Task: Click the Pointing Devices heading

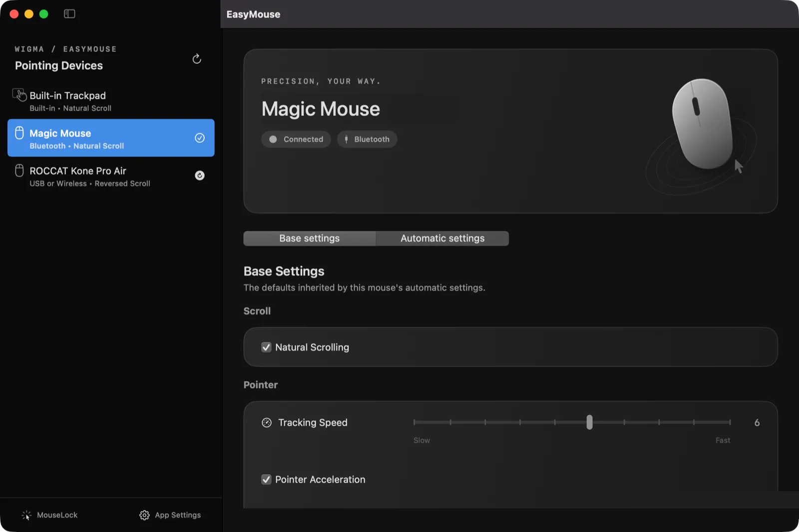Action: click(x=59, y=65)
